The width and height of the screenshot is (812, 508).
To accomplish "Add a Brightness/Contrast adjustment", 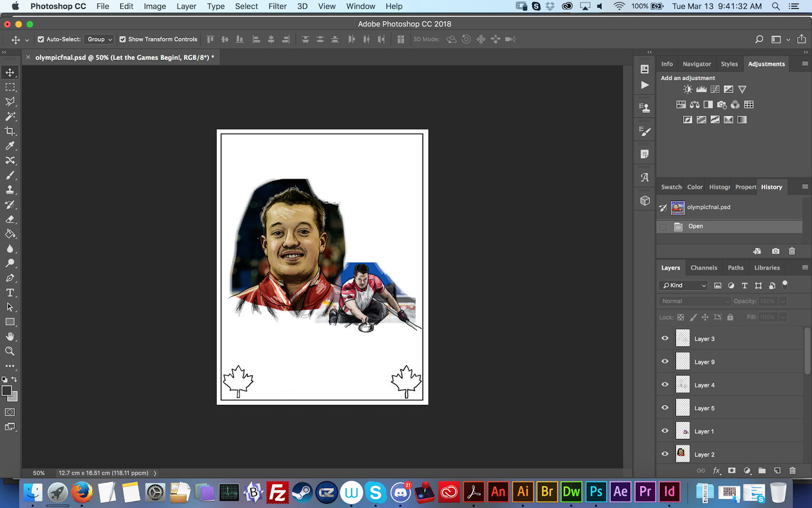I will click(x=688, y=89).
